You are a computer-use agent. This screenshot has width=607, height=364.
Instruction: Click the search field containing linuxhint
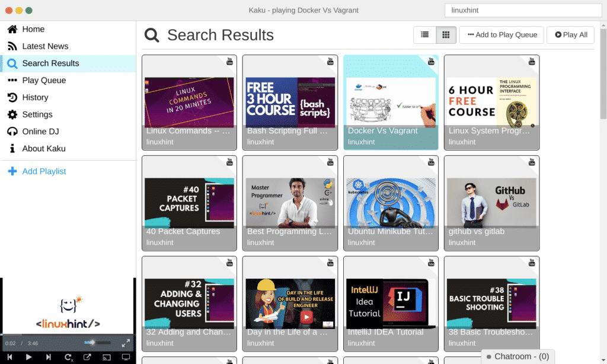tap(523, 11)
